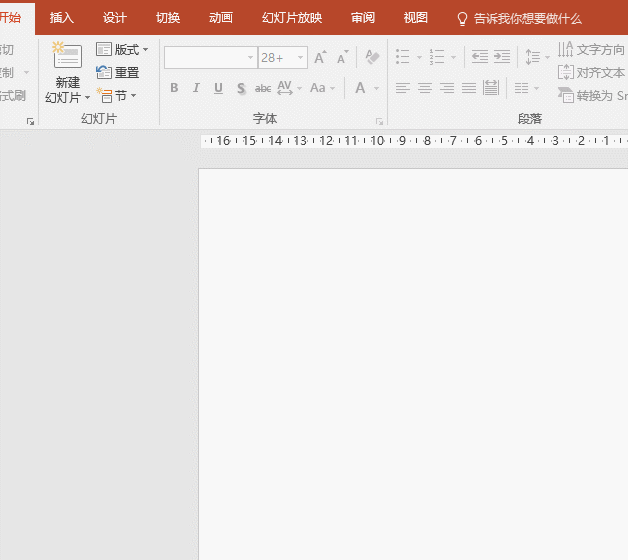
Task: Open the Layout (版式) dropdown
Action: tap(122, 49)
